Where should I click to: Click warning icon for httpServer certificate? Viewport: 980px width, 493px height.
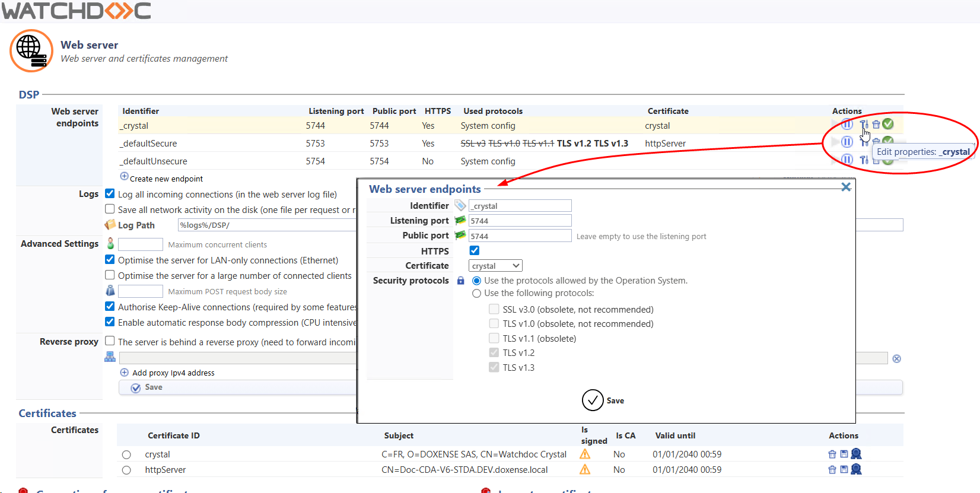coord(585,469)
